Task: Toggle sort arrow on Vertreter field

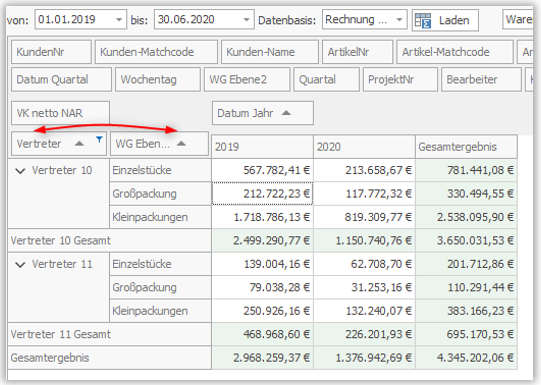Action: click(x=79, y=144)
